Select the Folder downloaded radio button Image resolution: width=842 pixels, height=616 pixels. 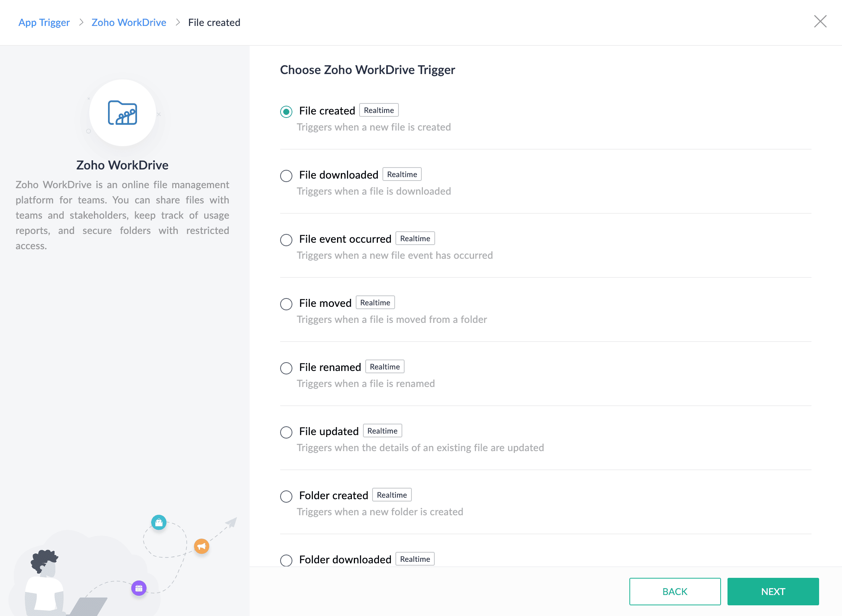click(x=286, y=561)
